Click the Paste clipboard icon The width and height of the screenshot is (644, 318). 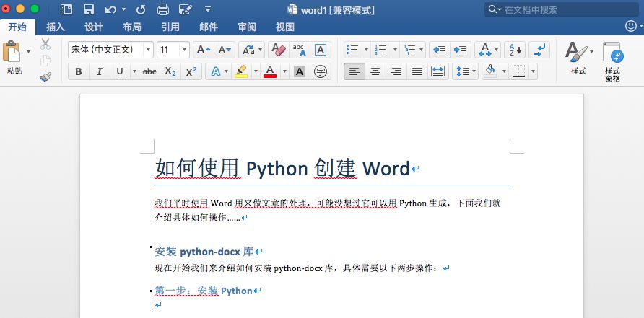click(x=12, y=51)
